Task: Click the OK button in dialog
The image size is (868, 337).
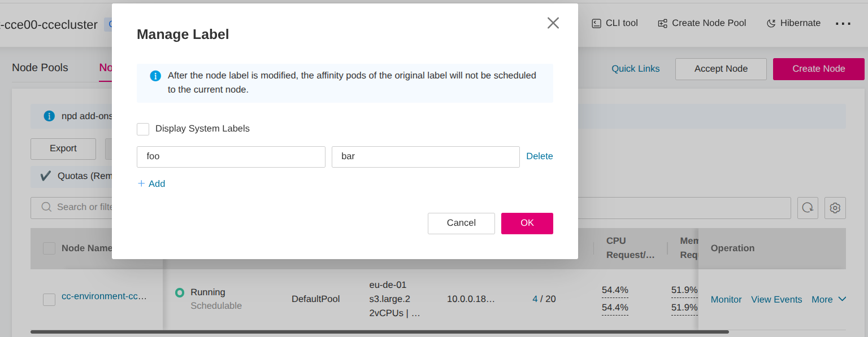Action: coord(527,223)
